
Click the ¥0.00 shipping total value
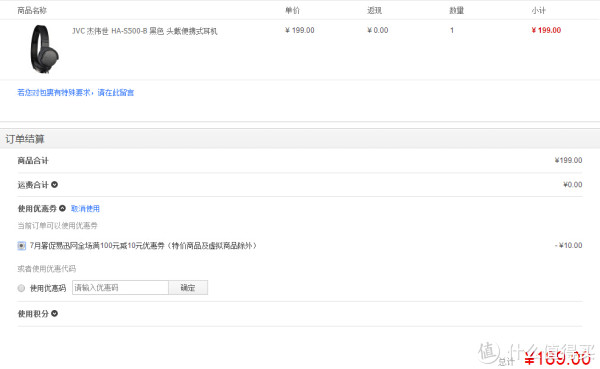coord(573,184)
